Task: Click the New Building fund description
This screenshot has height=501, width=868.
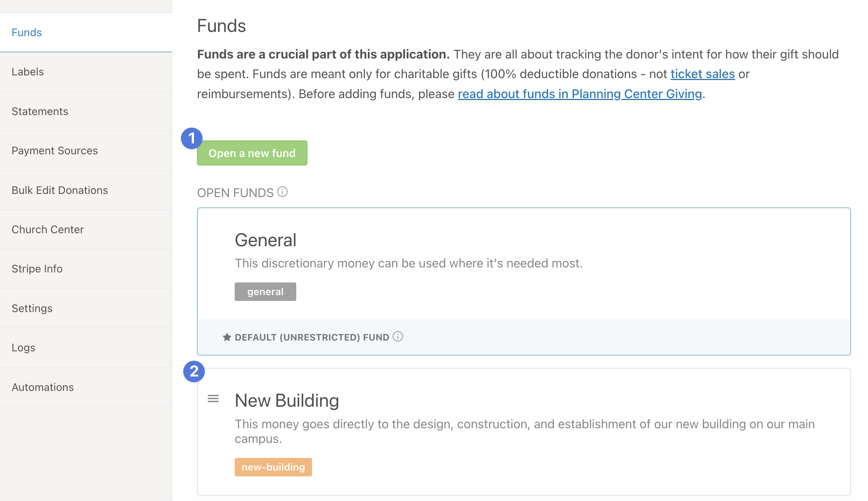Action: [525, 431]
